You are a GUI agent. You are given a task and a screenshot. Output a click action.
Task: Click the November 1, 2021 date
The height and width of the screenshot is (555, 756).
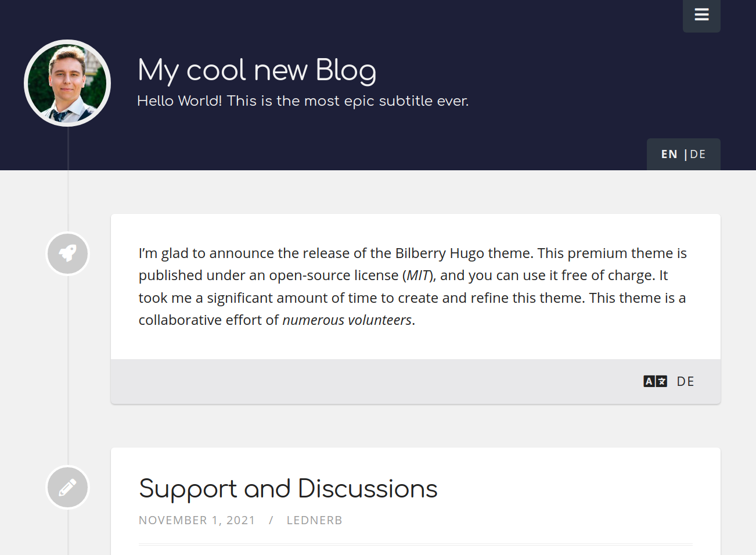(x=197, y=520)
